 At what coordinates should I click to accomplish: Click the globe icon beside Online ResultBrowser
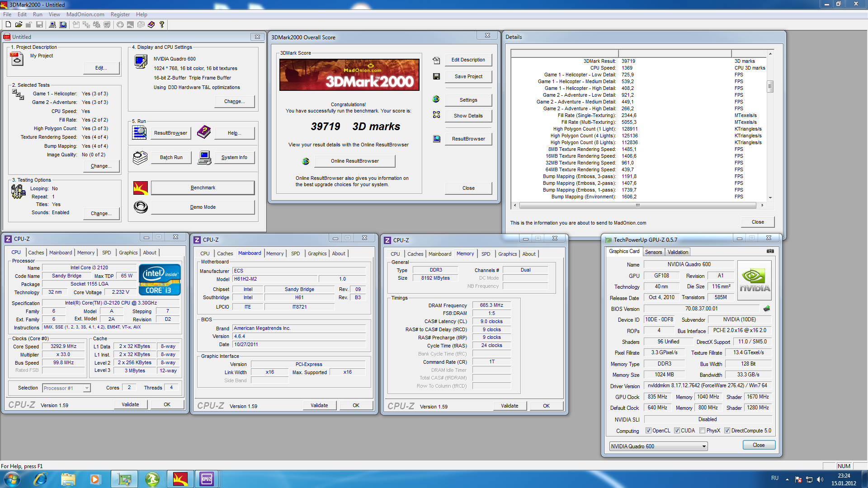coord(306,161)
